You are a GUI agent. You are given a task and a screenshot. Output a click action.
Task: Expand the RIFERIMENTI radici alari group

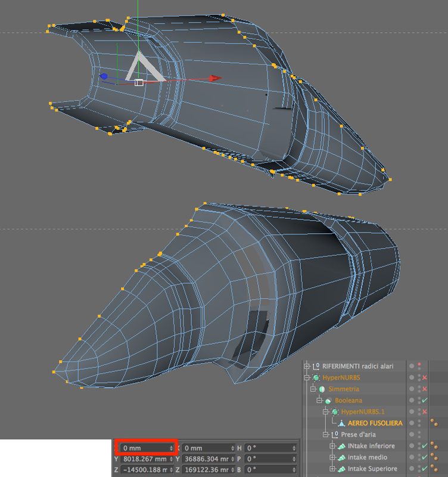307,366
